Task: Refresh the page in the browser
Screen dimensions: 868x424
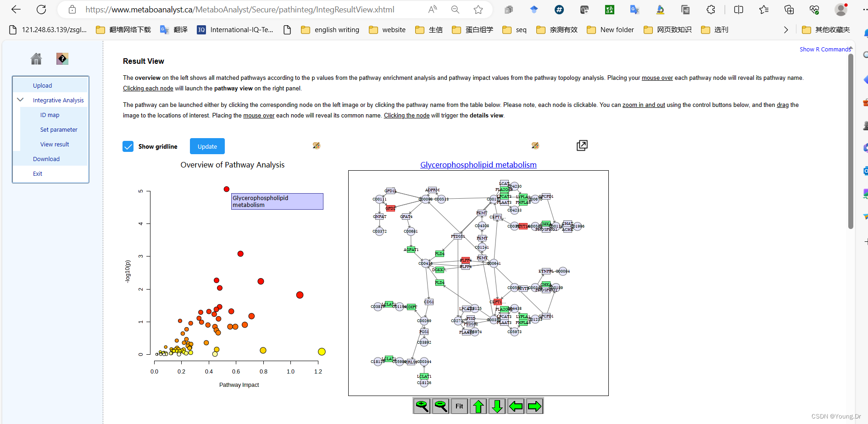Action: pyautogui.click(x=41, y=9)
